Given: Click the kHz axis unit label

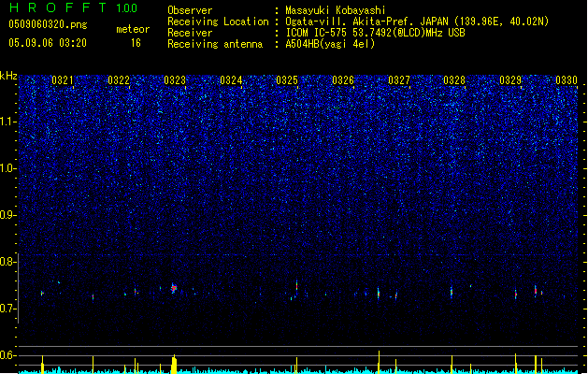Looking at the screenshot, I should pos(8,76).
